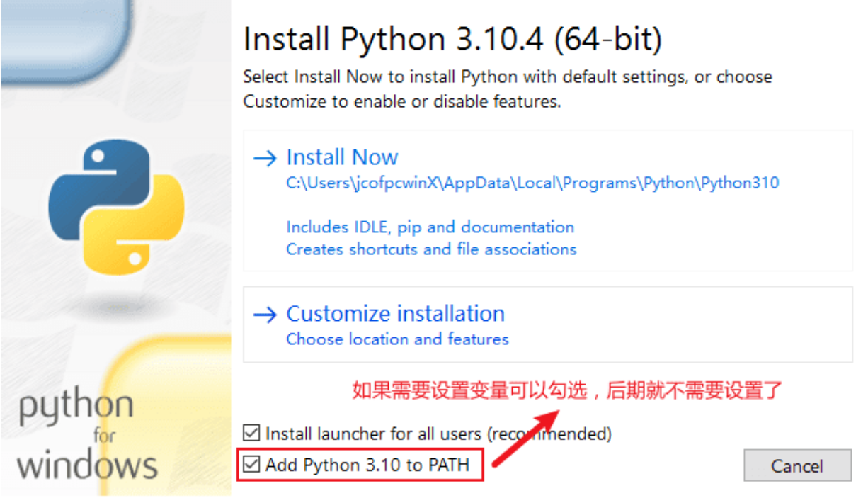The image size is (868, 503).
Task: Toggle the Install launcher for all users checkbox
Action: (251, 433)
